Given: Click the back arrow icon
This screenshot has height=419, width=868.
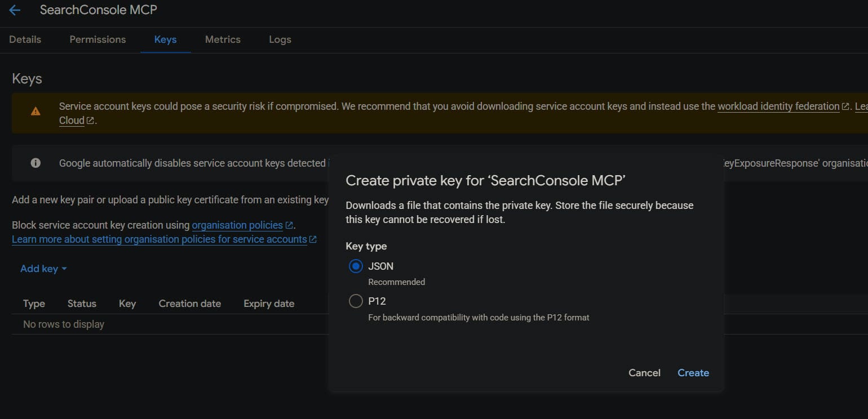Looking at the screenshot, I should point(15,10).
